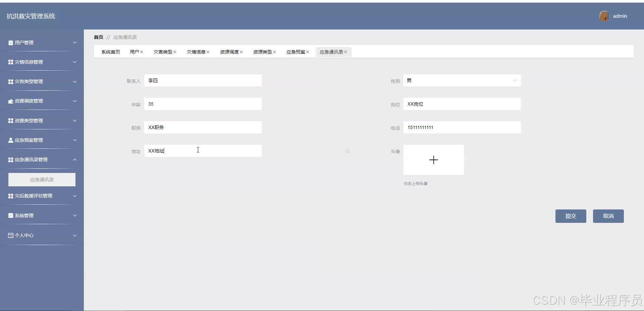Switch to the 系统首页 tab

(111, 52)
